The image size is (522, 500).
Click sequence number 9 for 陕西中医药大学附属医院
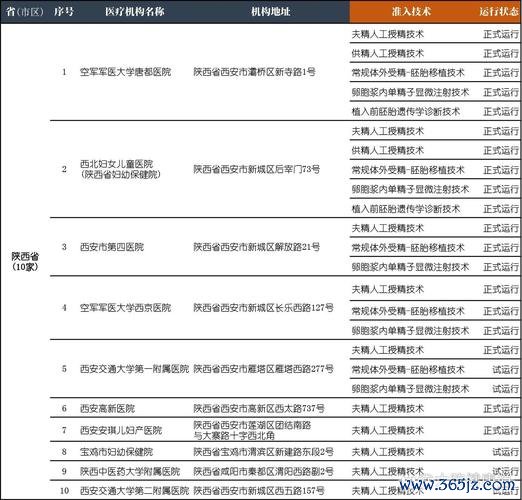click(x=64, y=471)
